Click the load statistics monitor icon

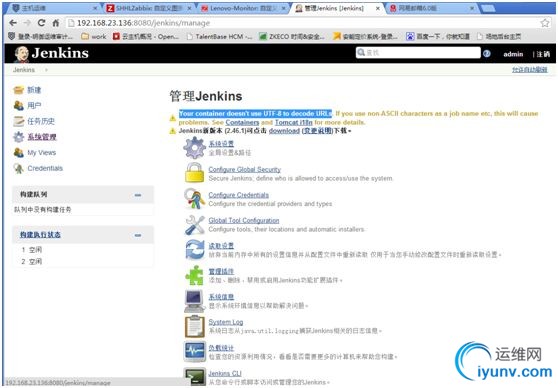(195, 351)
